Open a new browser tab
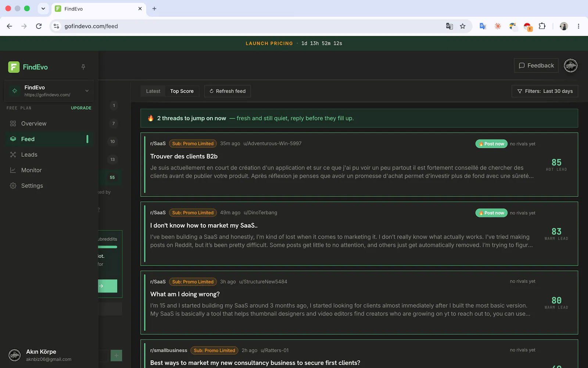The height and width of the screenshot is (368, 588). coord(154,8)
